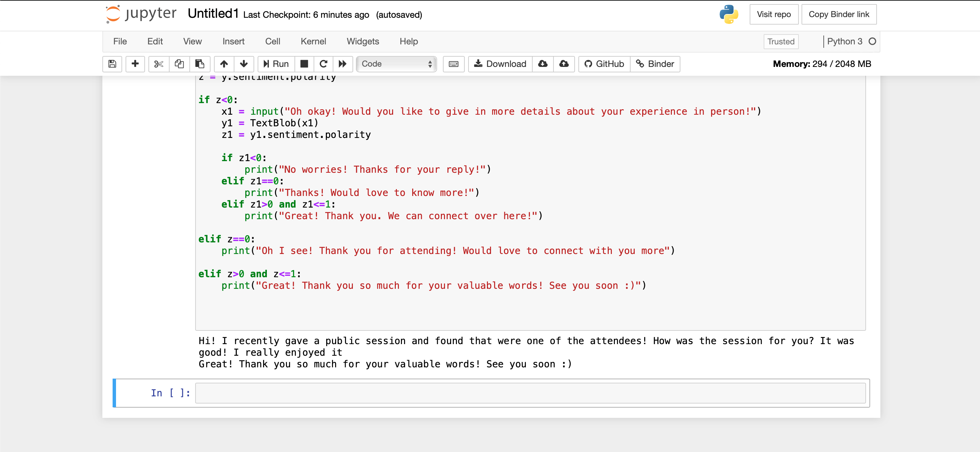The height and width of the screenshot is (452, 980).
Task: Restart and run all fast-forward icon
Action: 343,64
